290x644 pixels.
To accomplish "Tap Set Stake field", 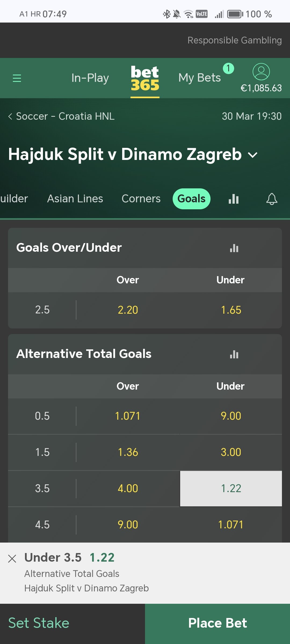I will click(73, 624).
